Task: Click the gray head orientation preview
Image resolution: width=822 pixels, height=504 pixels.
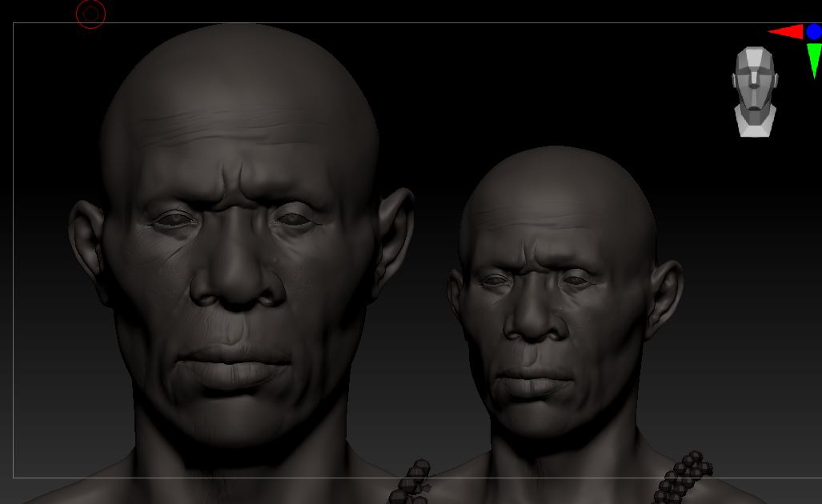Action: point(755,92)
